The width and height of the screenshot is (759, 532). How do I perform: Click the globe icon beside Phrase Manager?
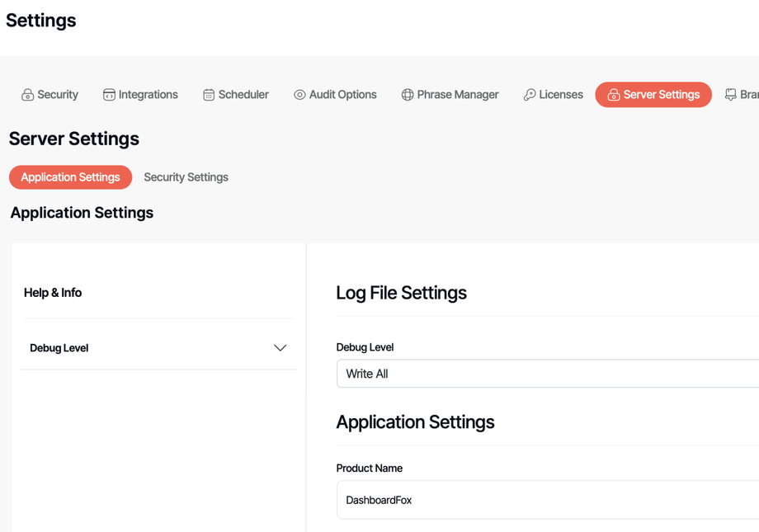click(x=408, y=95)
